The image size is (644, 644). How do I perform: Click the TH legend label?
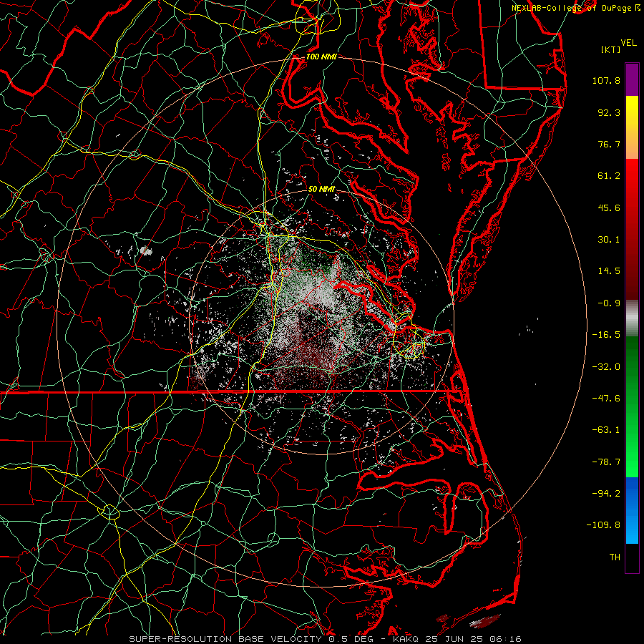click(615, 557)
